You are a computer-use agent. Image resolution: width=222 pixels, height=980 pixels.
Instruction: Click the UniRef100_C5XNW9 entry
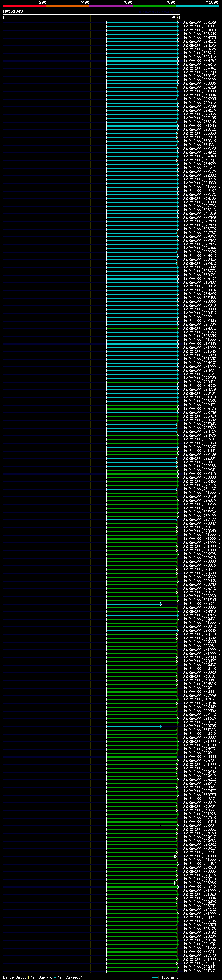tap(199, 707)
